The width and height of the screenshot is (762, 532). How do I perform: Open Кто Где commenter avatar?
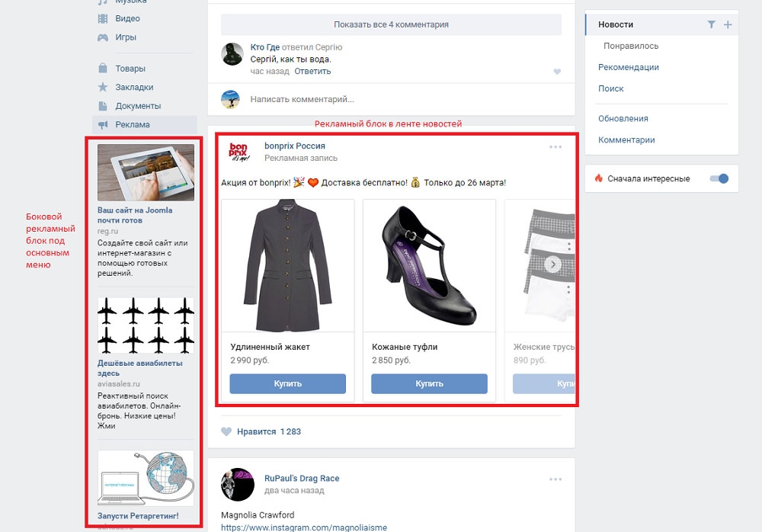click(x=232, y=54)
